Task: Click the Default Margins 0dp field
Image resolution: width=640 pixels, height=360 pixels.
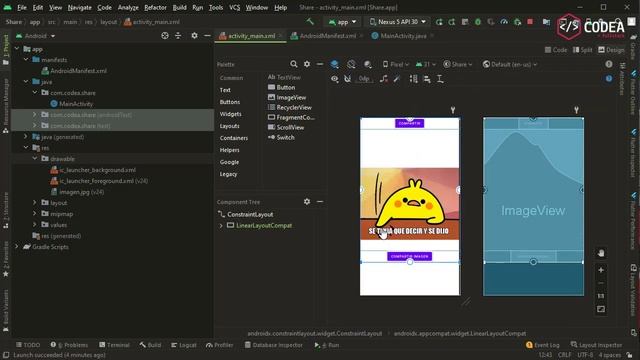Action: (364, 79)
